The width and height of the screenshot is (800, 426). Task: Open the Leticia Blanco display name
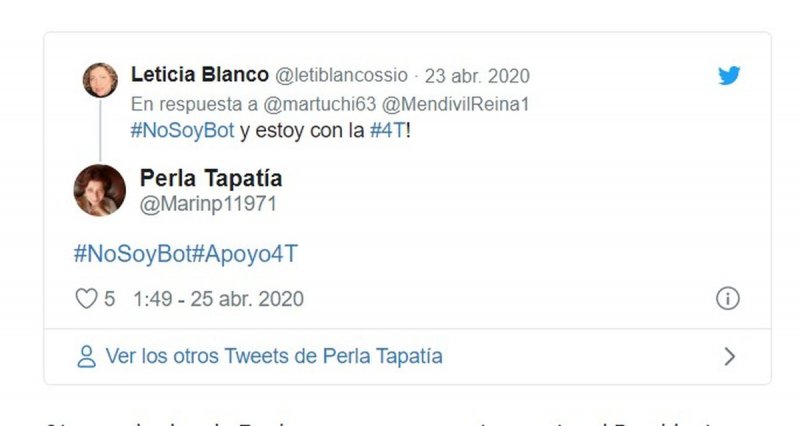click(199, 74)
